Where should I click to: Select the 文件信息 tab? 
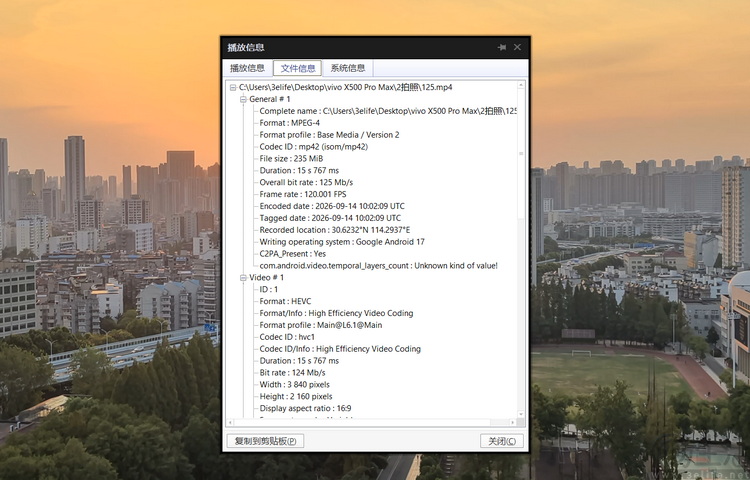(x=298, y=68)
